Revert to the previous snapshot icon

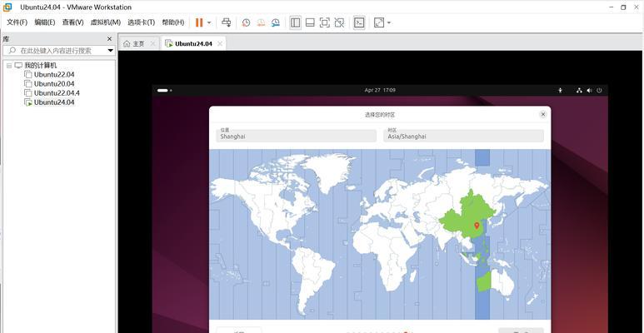pos(261,22)
